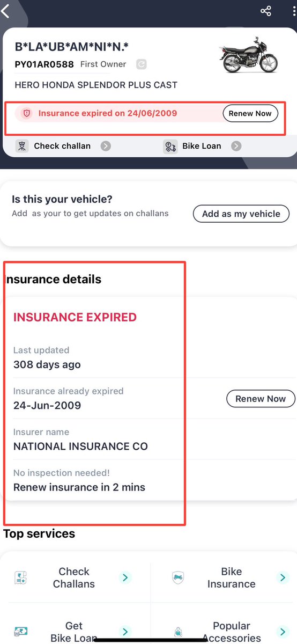The height and width of the screenshot is (644, 297).
Task: Click Add as my vehicle button
Action: (241, 214)
